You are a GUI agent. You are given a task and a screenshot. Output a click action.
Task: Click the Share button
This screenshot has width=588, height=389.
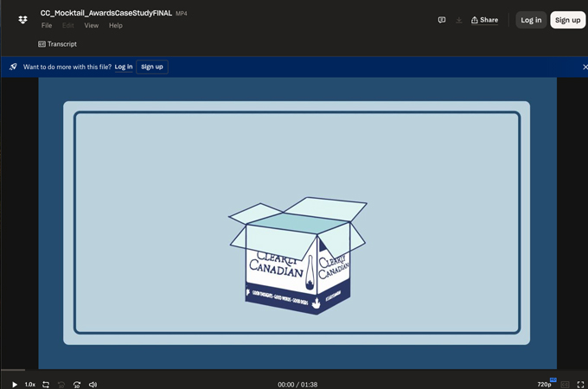[484, 20]
